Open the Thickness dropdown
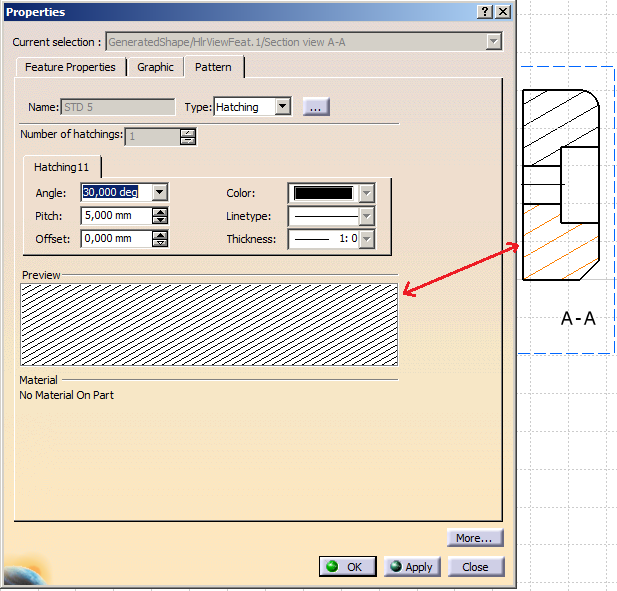This screenshot has width=617, height=591. 367,239
